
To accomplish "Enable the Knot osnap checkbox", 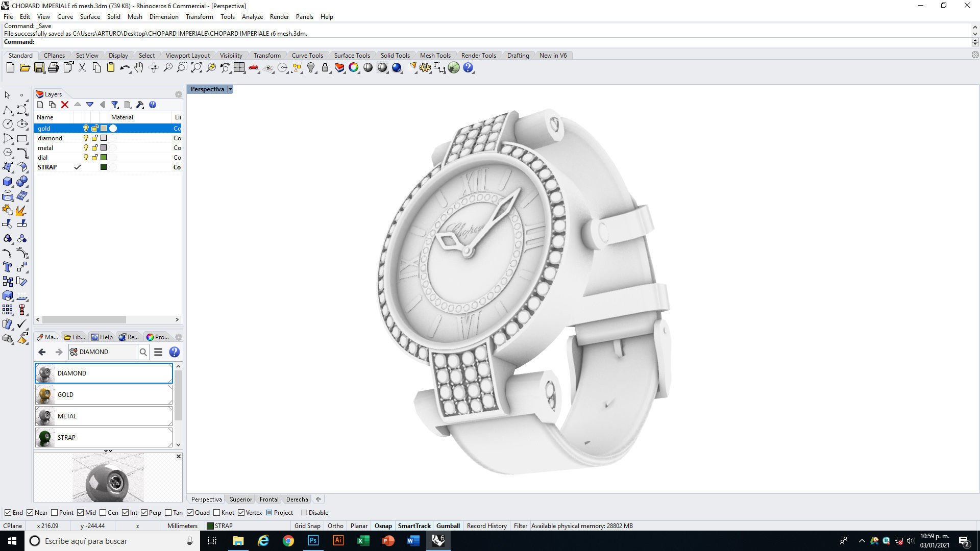I will pos(217,513).
